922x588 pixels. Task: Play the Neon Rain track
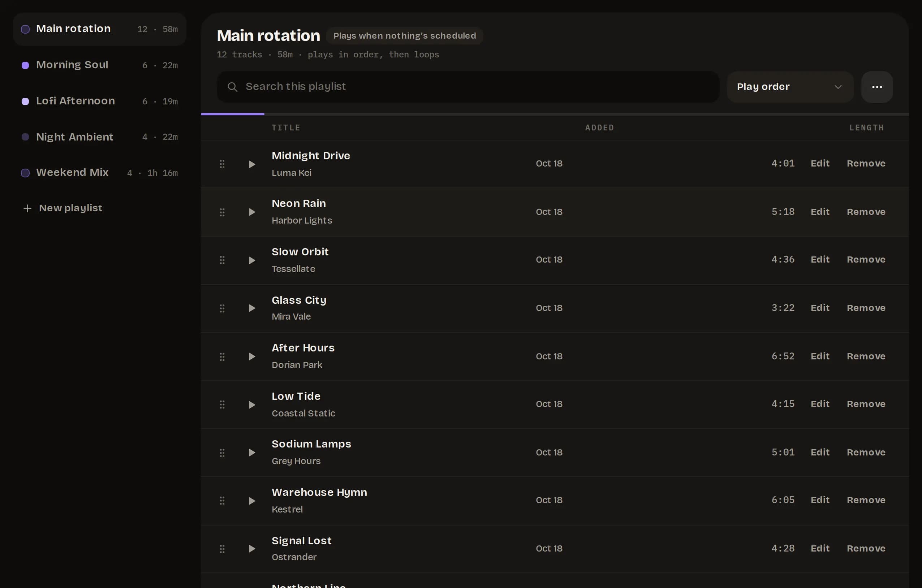(x=251, y=212)
